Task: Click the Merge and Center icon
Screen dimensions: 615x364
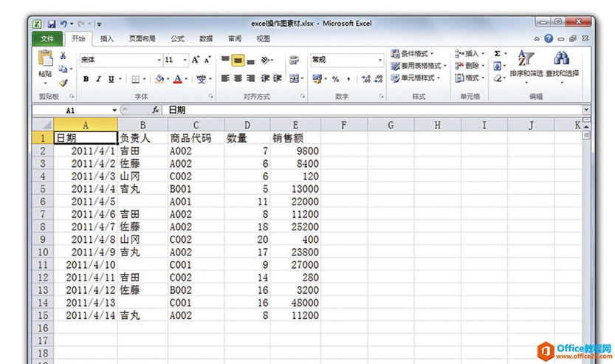Action: 294,78
